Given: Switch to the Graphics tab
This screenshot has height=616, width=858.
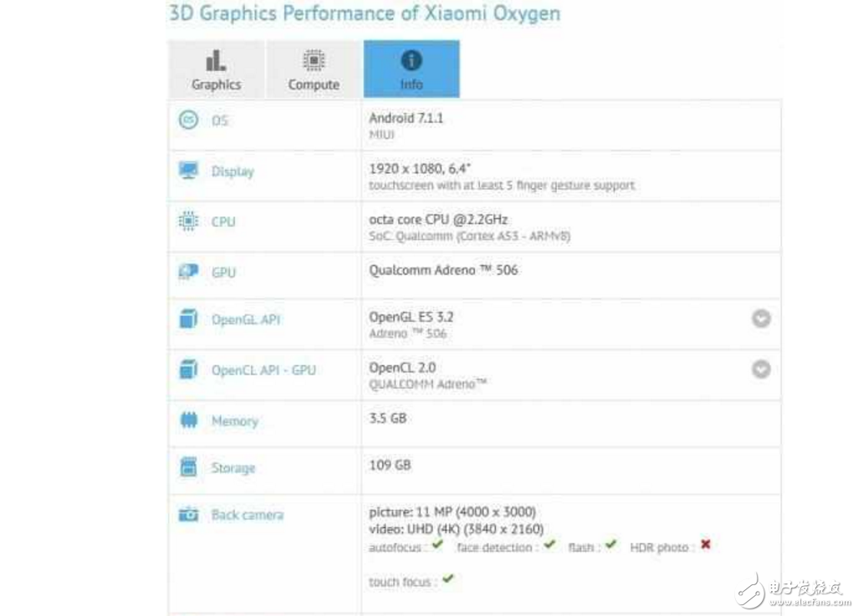Looking at the screenshot, I should click(216, 69).
